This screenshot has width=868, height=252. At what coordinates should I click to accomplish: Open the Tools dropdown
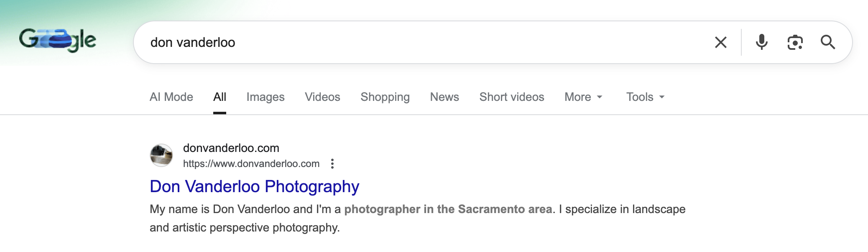tap(645, 97)
